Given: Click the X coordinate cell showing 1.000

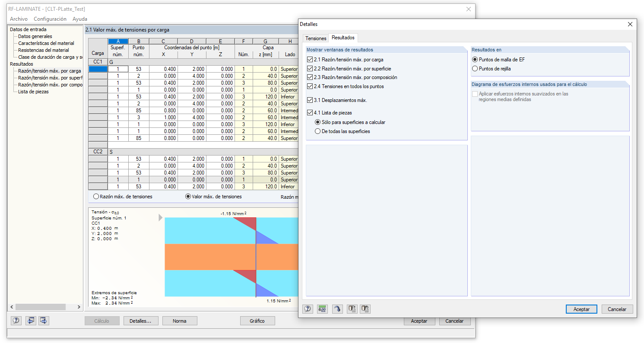Looking at the screenshot, I should (163, 118).
